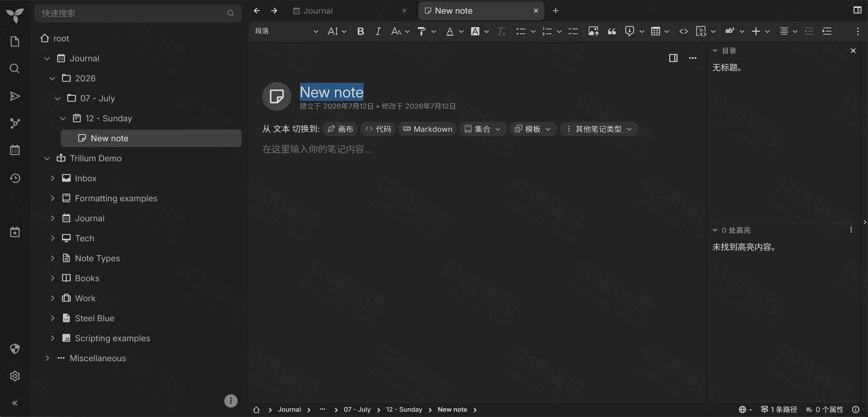
Task: Toggle italic formatting in toolbar
Action: 378,32
